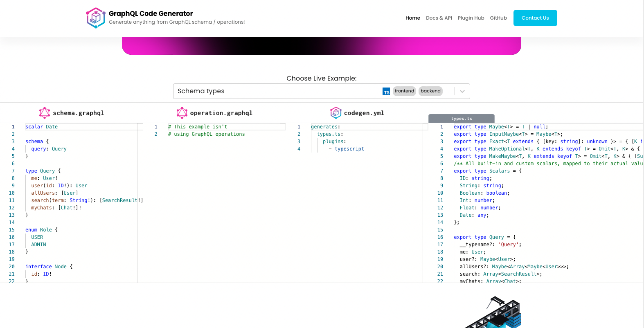This screenshot has width=644, height=328.
Task: Click 'USER' enum value line
Action: (x=37, y=237)
